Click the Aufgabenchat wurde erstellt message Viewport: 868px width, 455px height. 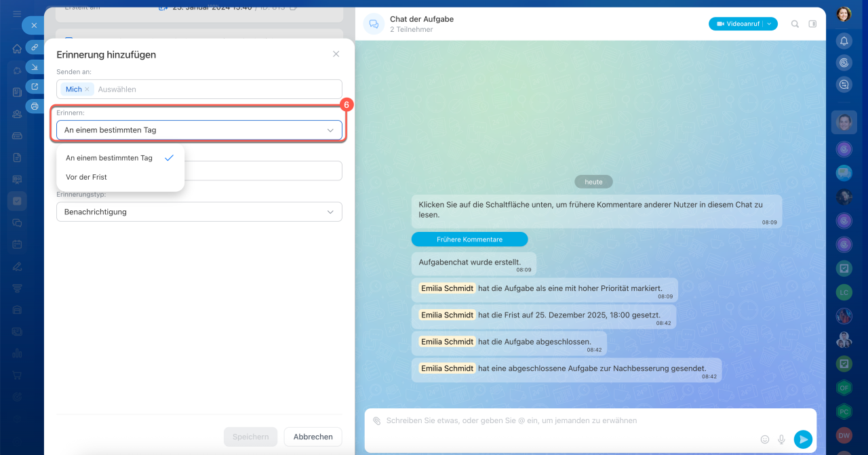click(473, 264)
